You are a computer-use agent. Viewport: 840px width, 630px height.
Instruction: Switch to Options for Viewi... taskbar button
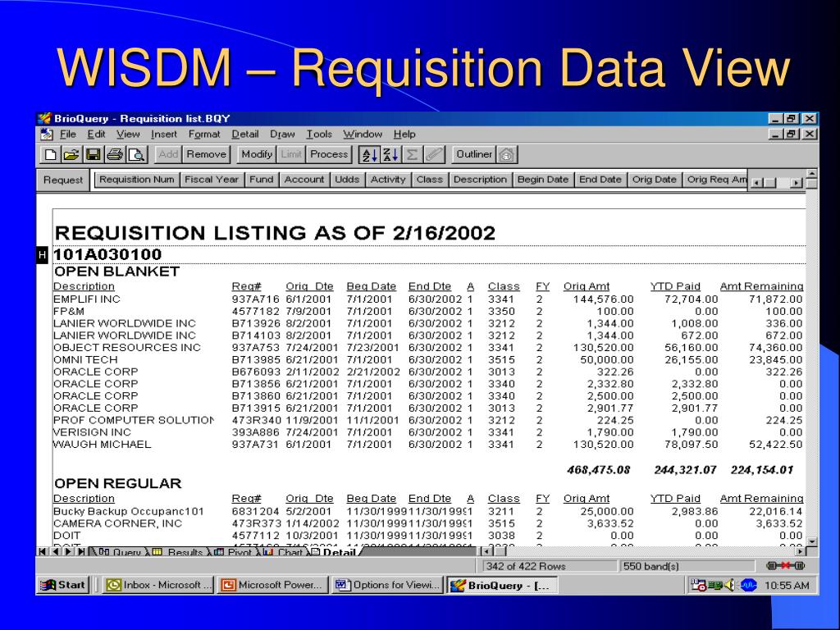pyautogui.click(x=388, y=585)
